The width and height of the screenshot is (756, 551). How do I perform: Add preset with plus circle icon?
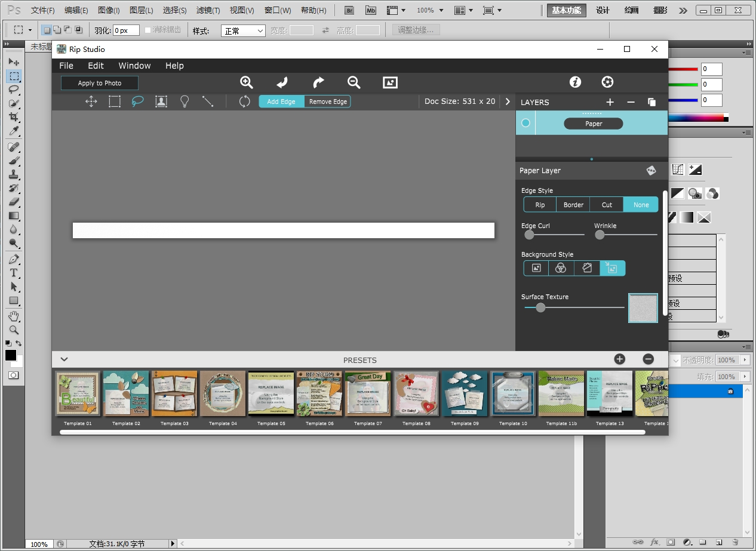(619, 359)
